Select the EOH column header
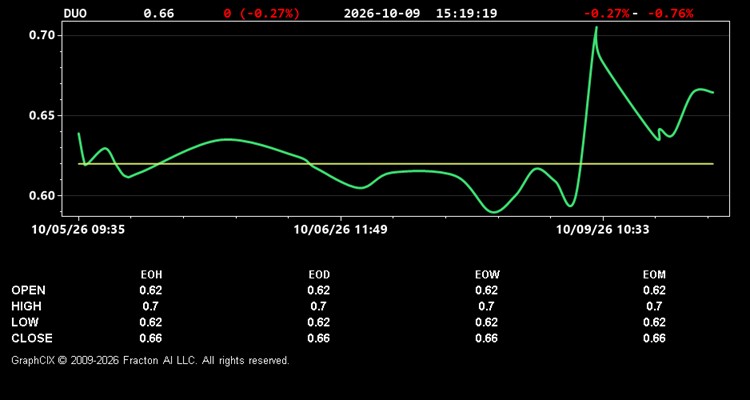The height and width of the screenshot is (400, 750). (151, 275)
